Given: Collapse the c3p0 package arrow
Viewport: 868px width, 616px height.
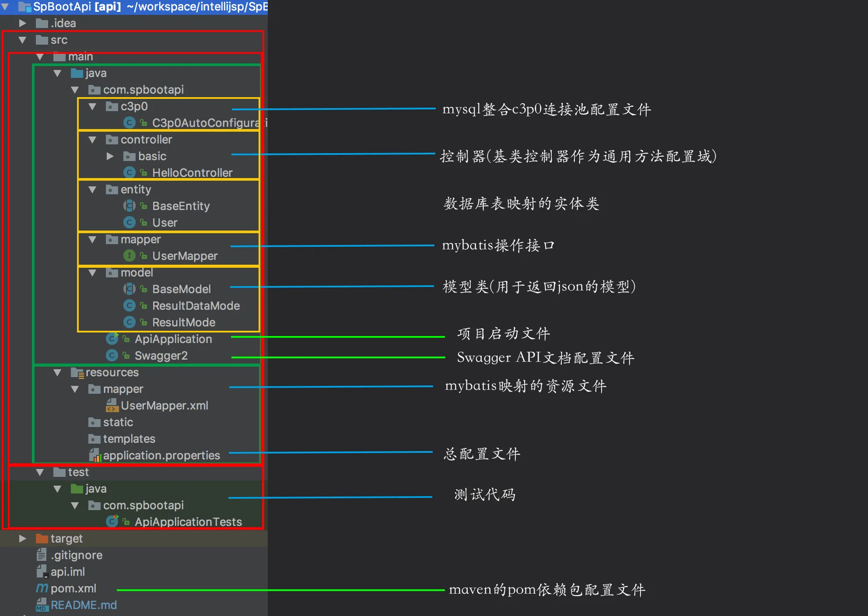Looking at the screenshot, I should tap(92, 106).
